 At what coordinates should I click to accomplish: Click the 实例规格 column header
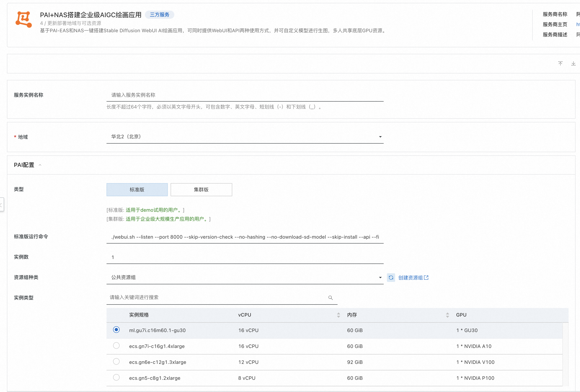[x=139, y=315]
